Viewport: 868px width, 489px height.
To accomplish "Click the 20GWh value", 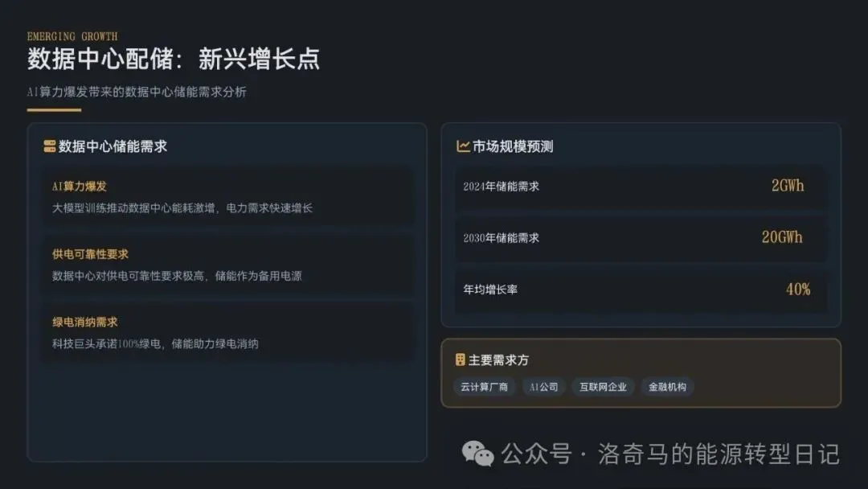I will pyautogui.click(x=782, y=237).
